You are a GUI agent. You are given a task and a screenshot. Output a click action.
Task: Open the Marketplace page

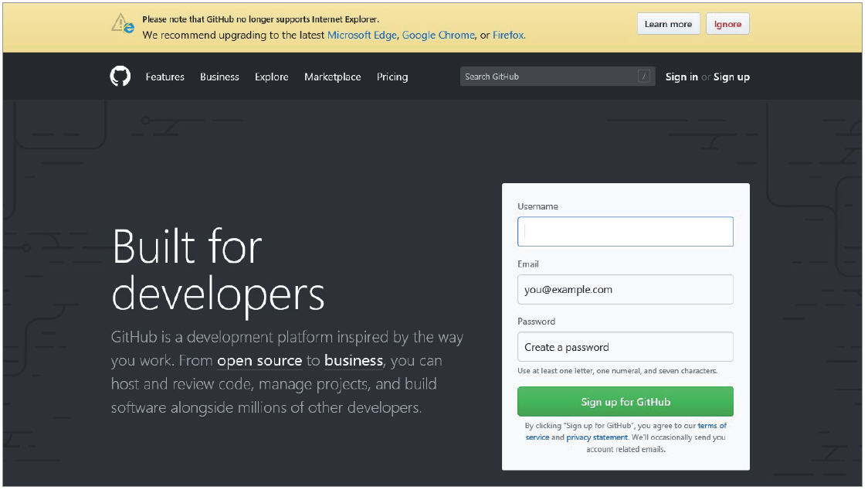(x=333, y=77)
